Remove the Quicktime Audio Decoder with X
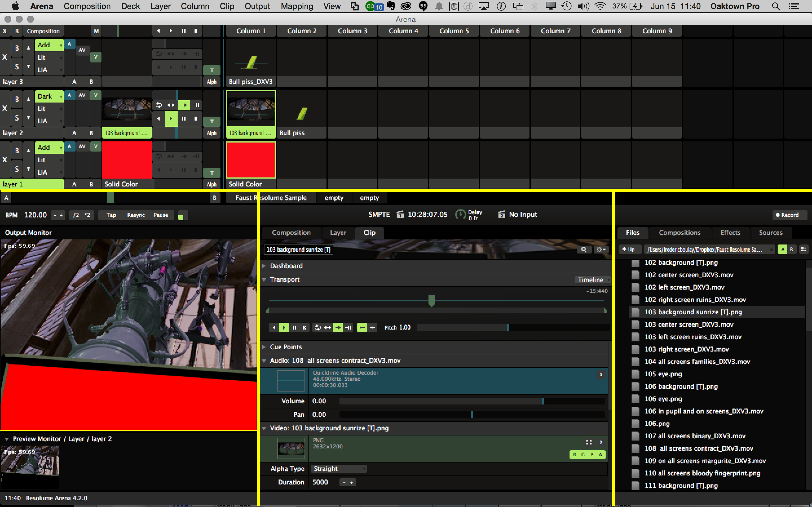This screenshot has width=812, height=507. tap(601, 375)
